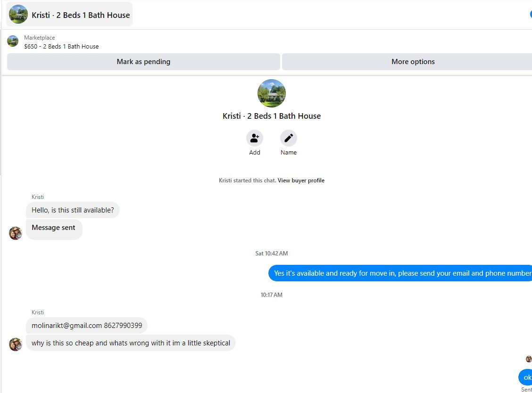Select the 'why is this so cheap' message
Image resolution: width=532 pixels, height=393 pixels.
coord(131,343)
